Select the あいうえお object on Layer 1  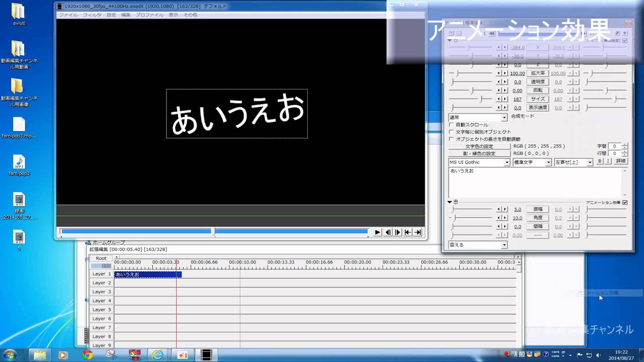pos(147,275)
